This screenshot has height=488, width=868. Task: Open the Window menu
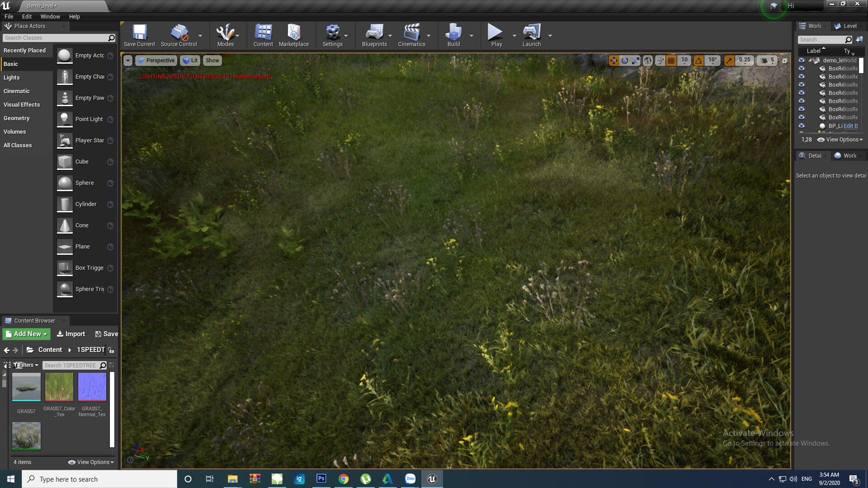click(50, 16)
